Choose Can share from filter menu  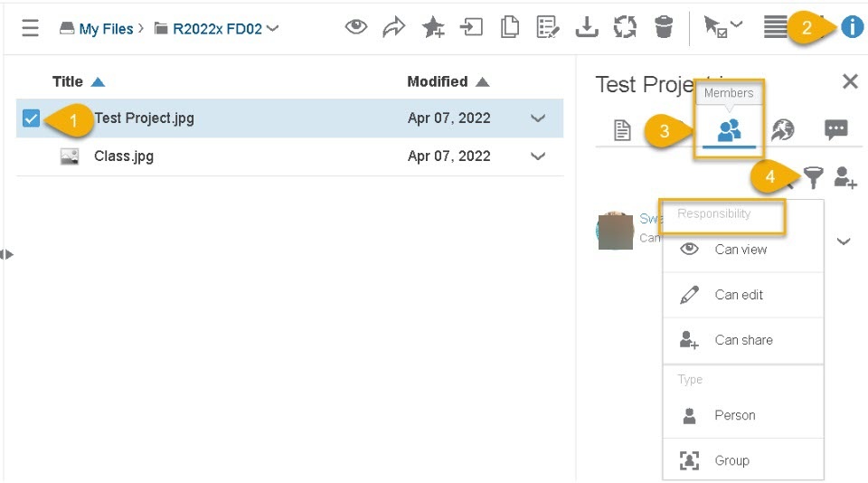click(x=743, y=340)
